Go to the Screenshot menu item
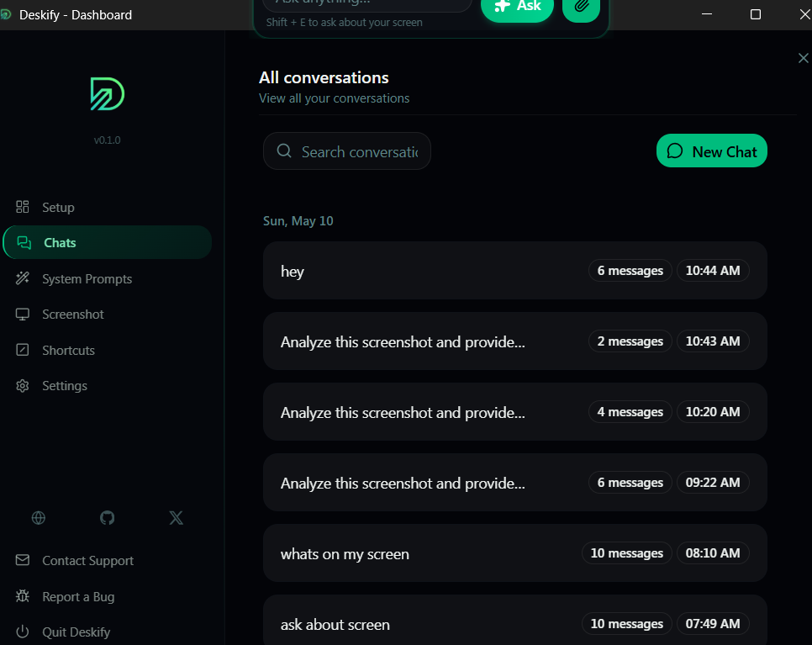 pos(108,315)
